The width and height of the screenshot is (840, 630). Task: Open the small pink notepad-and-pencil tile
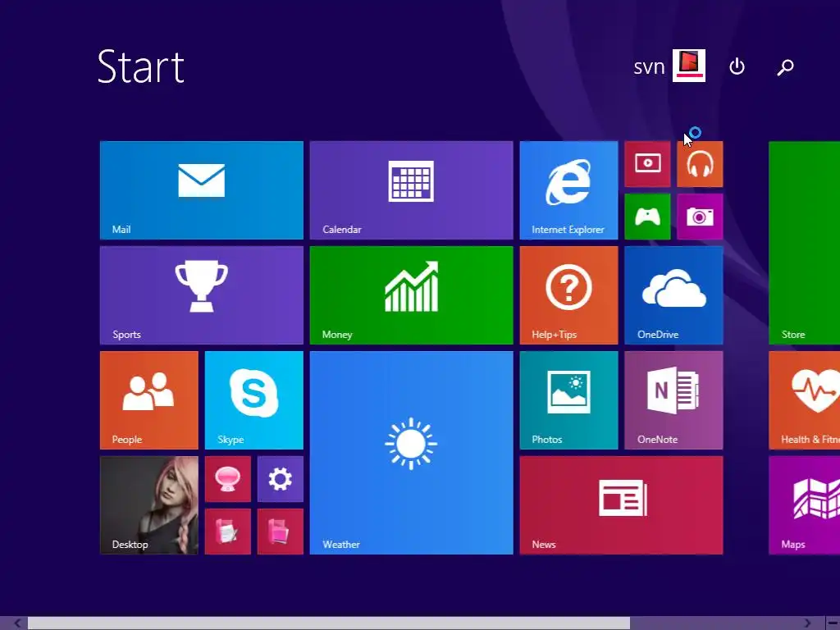click(x=228, y=532)
